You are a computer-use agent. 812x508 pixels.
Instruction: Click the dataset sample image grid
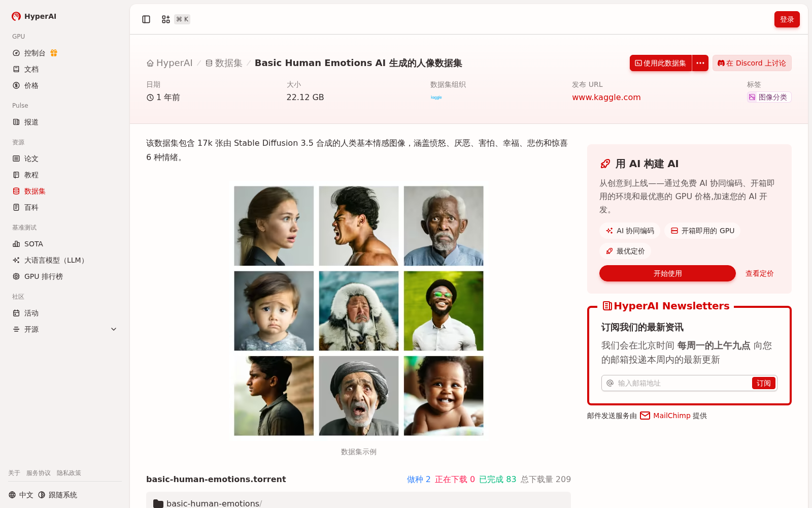coord(359,311)
